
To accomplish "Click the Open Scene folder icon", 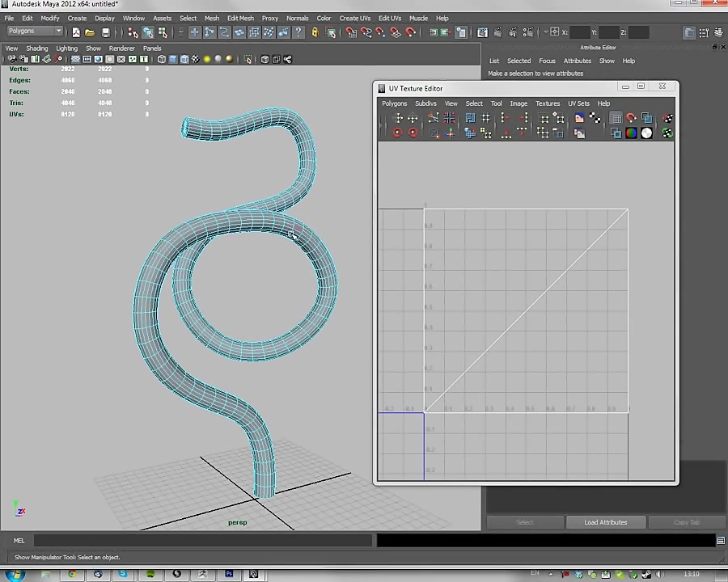I will tap(90, 32).
